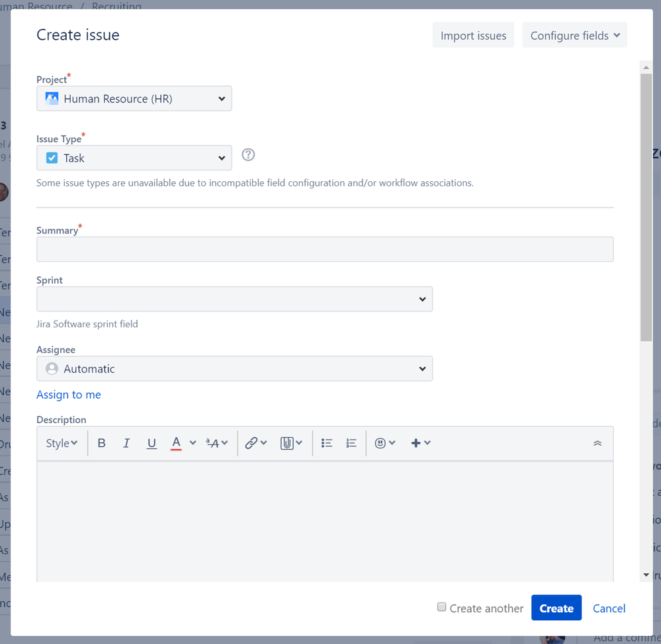Viewport: 661px width, 644px height.
Task: Open the emoticon smiley picker
Action: point(385,443)
